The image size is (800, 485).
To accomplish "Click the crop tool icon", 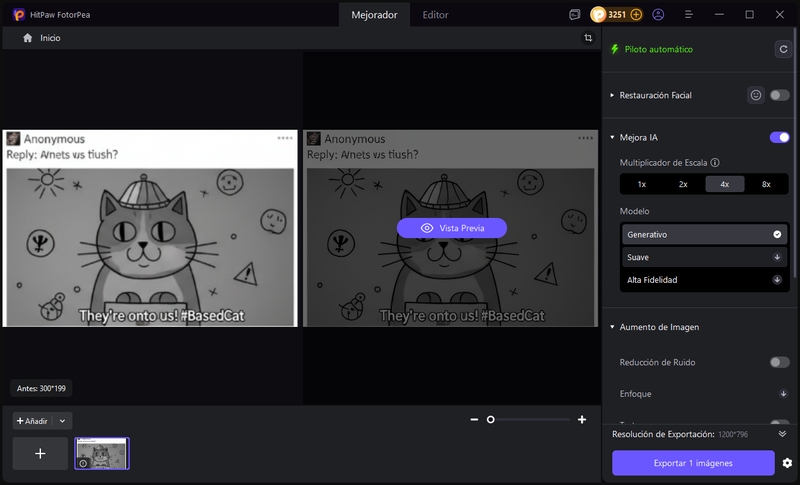I will 588,37.
